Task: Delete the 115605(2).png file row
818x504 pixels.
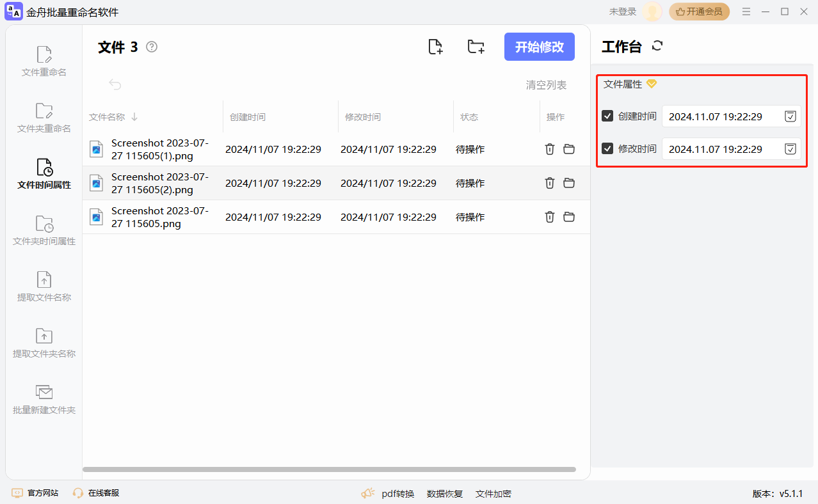Action: click(549, 183)
